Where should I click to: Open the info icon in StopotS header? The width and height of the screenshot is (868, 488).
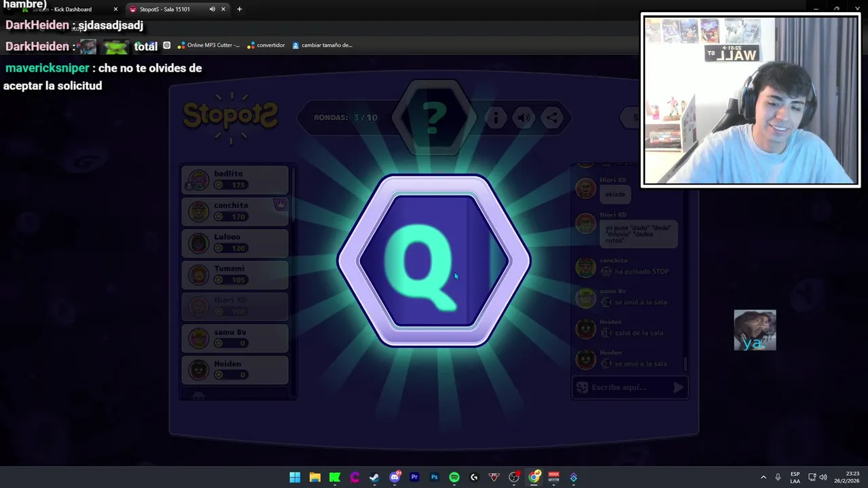tap(496, 118)
